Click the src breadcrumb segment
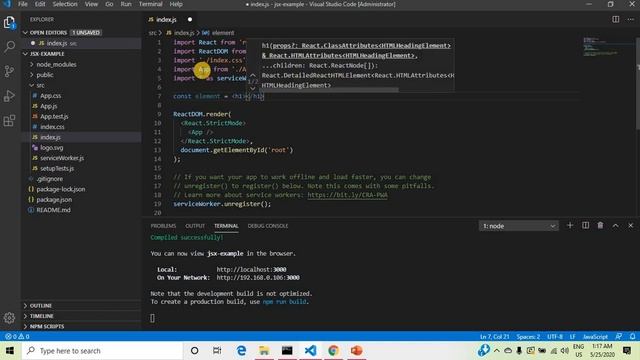 [152, 33]
